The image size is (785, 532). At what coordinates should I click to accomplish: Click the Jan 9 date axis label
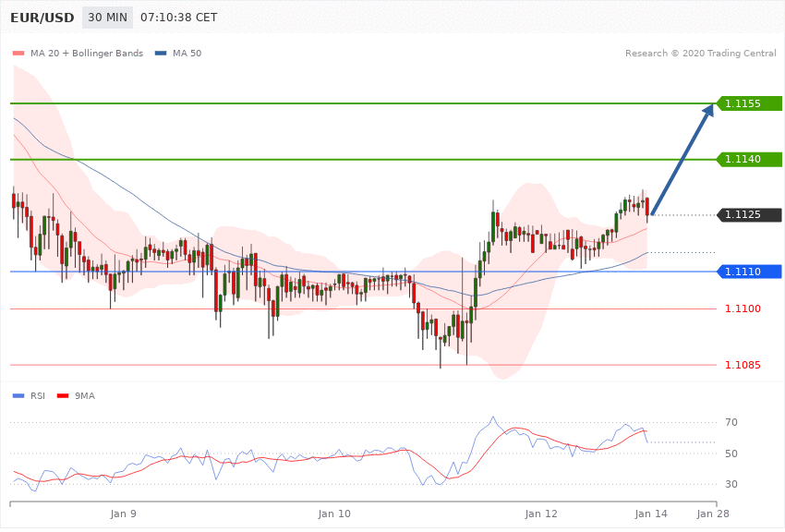(123, 514)
